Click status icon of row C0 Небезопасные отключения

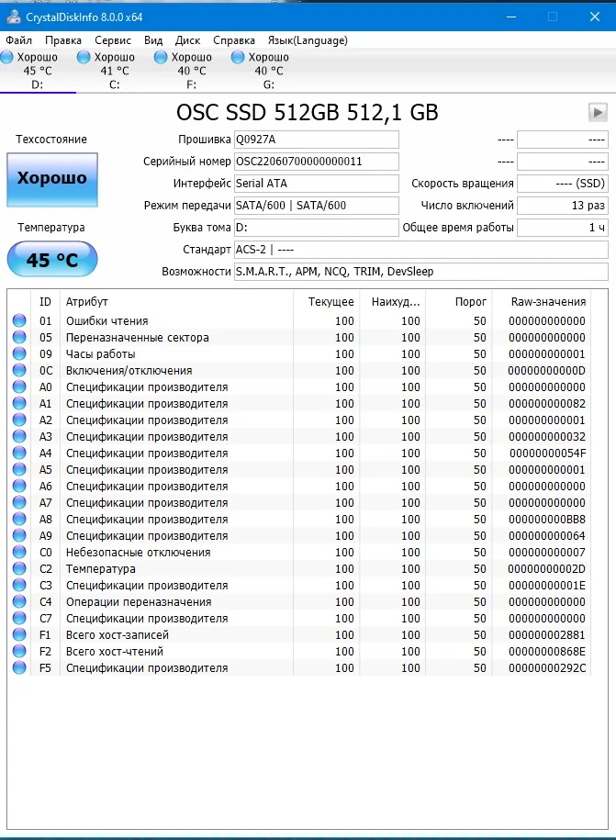19,552
